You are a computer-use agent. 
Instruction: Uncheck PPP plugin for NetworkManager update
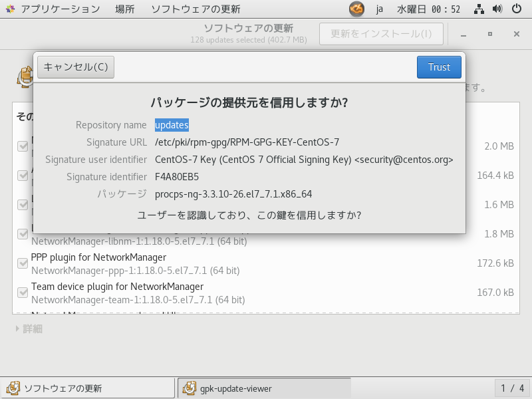click(x=23, y=263)
